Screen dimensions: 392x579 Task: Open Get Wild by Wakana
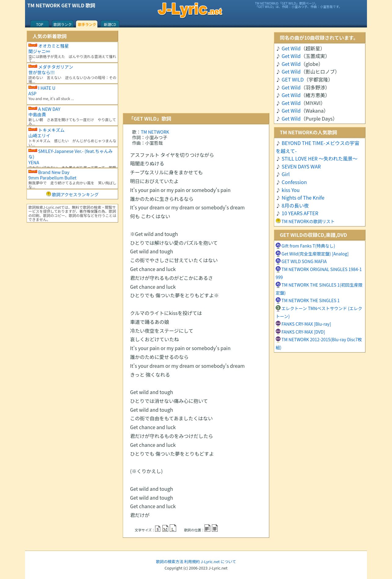[x=291, y=111]
